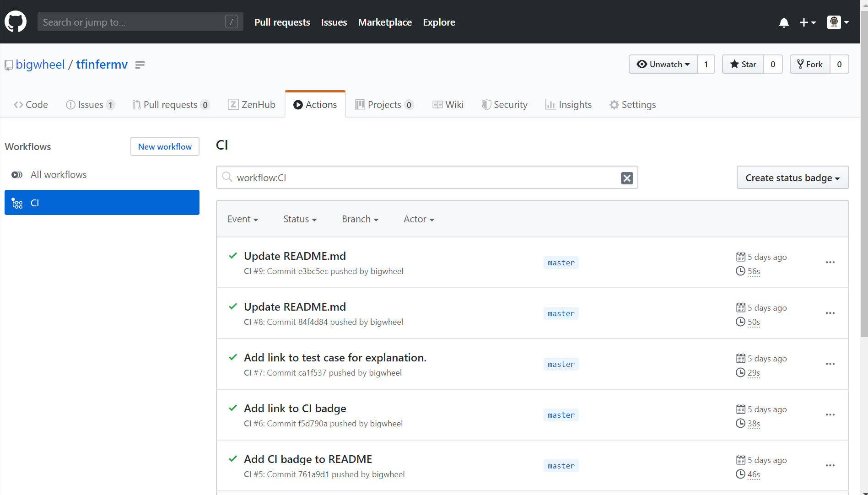Switch to the Issues repository tab

(x=90, y=105)
